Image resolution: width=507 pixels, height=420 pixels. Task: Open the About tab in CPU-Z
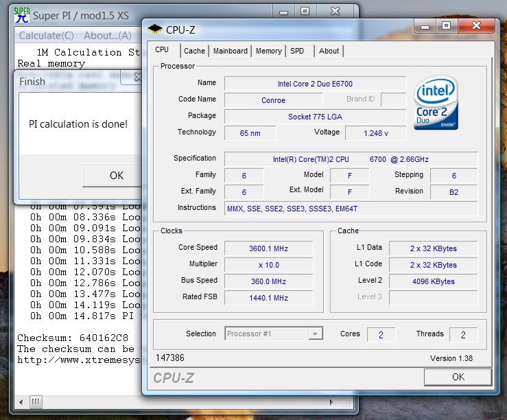[329, 51]
